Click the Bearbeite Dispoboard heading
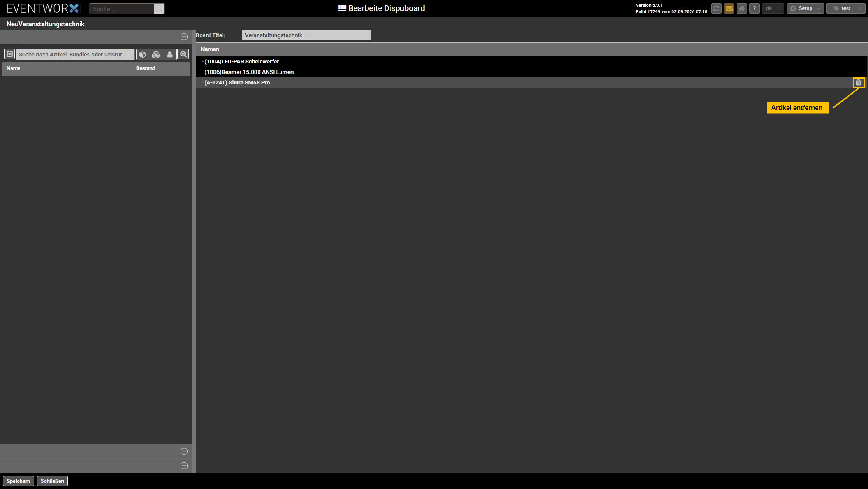Image resolution: width=868 pixels, height=489 pixels. [x=381, y=8]
